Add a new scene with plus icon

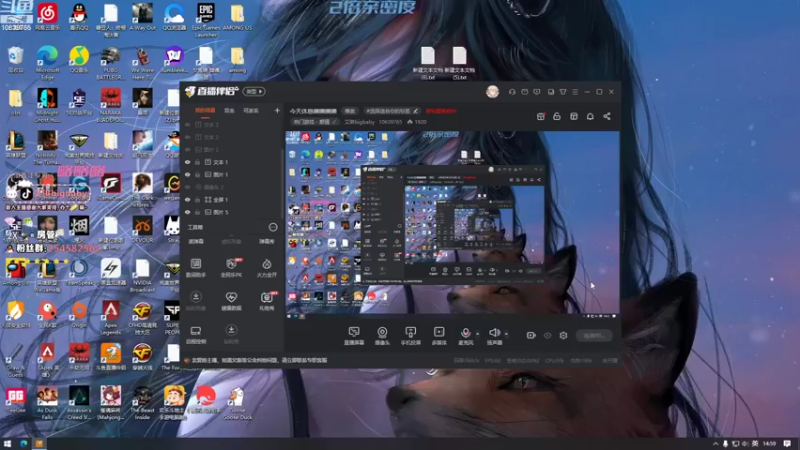pos(277,110)
